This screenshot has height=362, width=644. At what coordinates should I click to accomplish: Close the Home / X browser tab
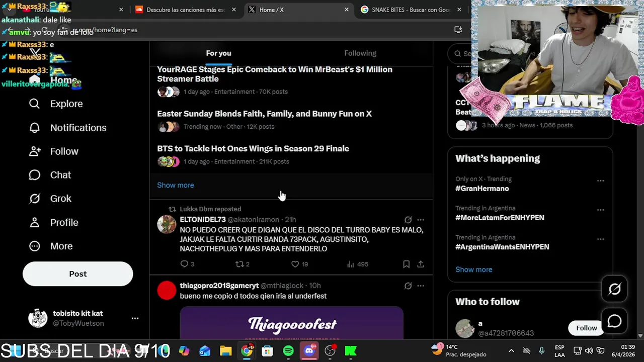click(347, 10)
